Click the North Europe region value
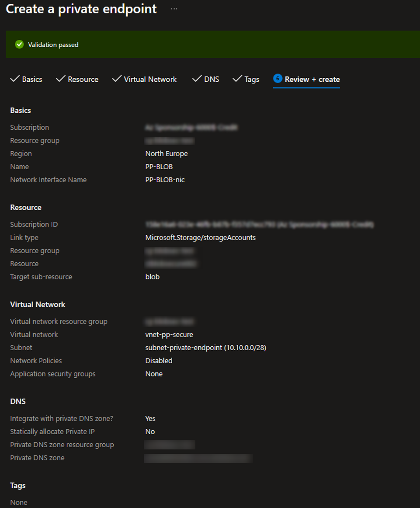Viewport: 420px width, 508px height. click(x=167, y=154)
